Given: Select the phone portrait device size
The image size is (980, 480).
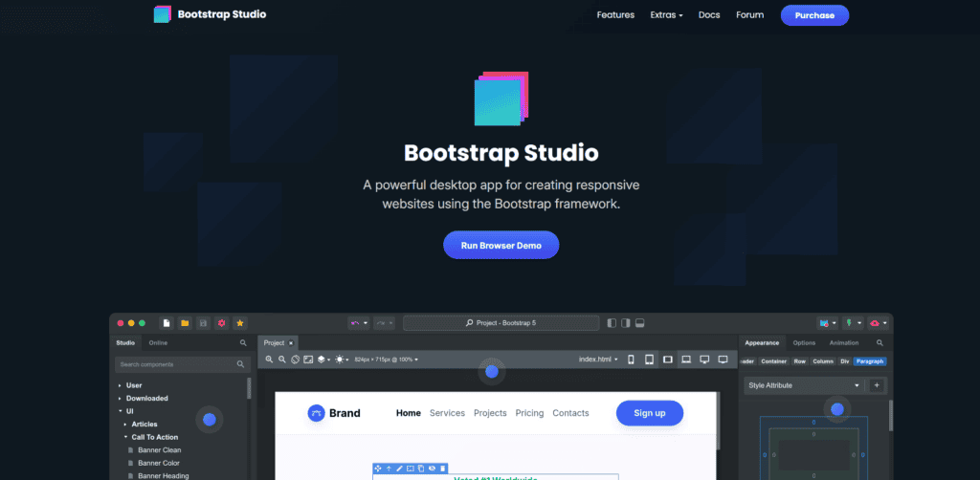Looking at the screenshot, I should coord(631,359).
